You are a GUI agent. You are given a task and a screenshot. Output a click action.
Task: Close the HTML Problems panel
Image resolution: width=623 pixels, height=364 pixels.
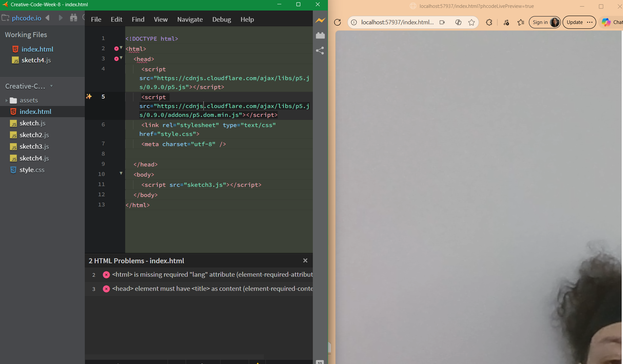coord(305,261)
